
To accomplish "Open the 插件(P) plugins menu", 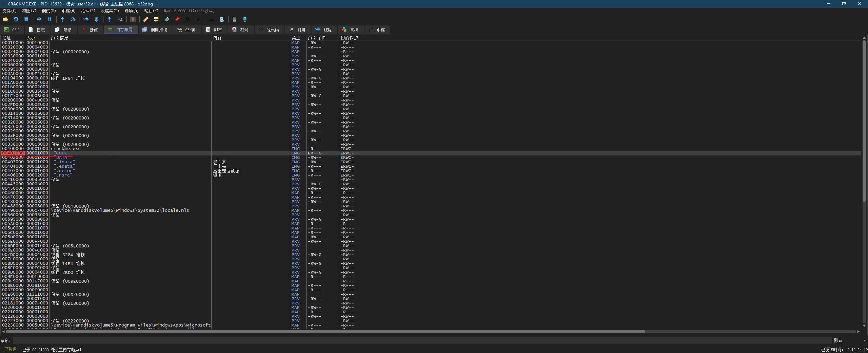I will (x=88, y=11).
